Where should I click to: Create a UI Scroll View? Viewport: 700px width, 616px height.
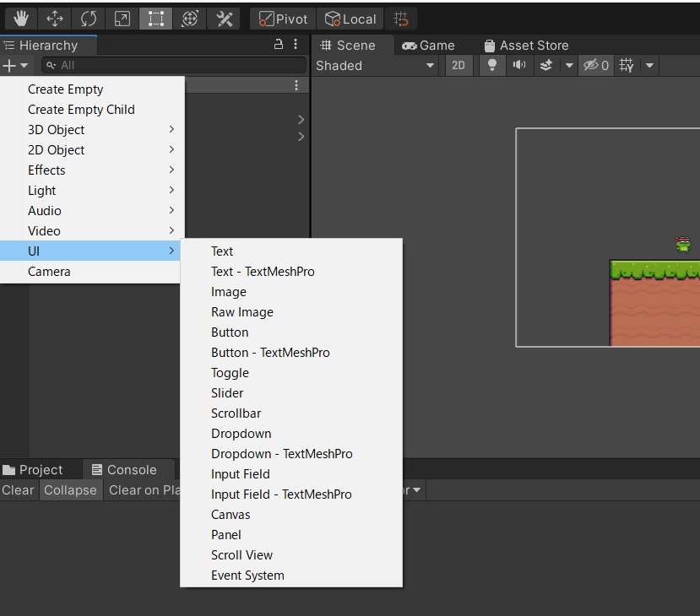pyautogui.click(x=291, y=555)
